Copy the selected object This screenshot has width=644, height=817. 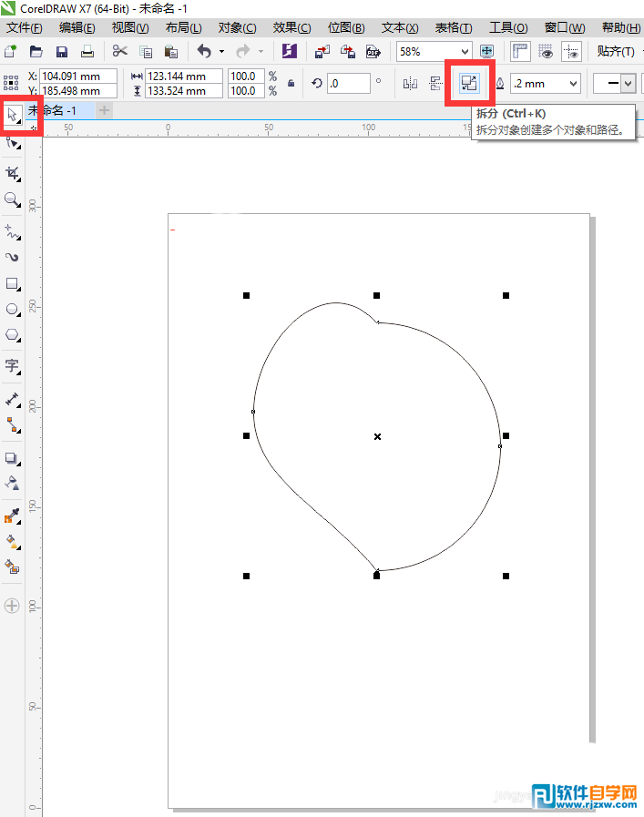[146, 51]
